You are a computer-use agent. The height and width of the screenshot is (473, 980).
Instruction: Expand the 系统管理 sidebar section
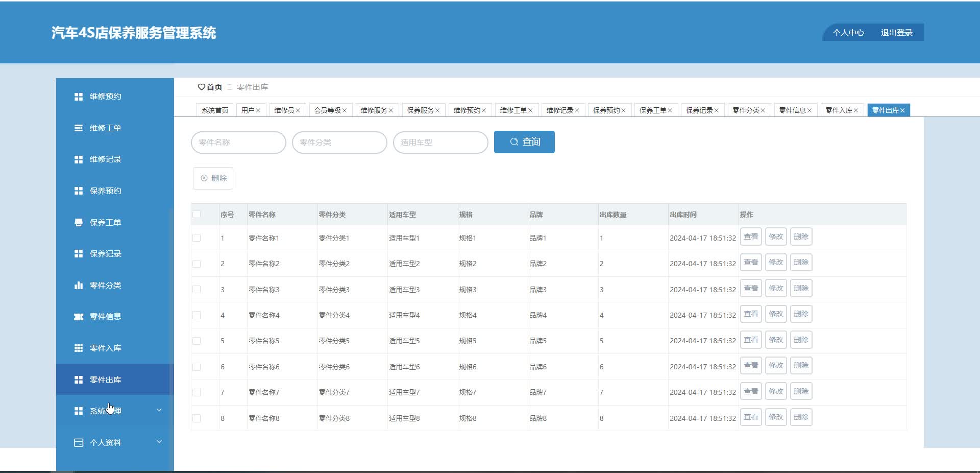(159, 411)
